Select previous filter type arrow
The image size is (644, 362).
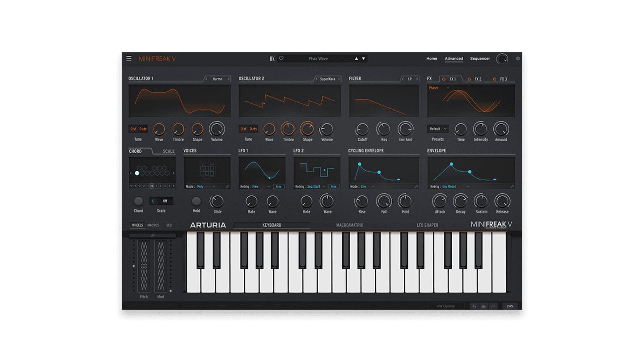[402, 79]
